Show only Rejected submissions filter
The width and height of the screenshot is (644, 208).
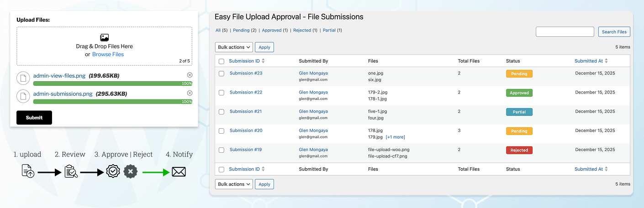(302, 31)
